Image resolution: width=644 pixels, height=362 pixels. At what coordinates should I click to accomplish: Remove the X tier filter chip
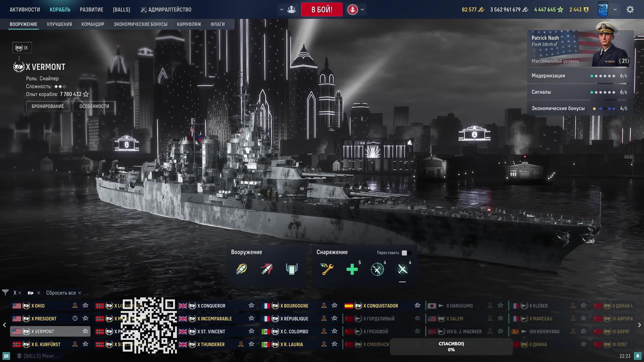[20, 293]
